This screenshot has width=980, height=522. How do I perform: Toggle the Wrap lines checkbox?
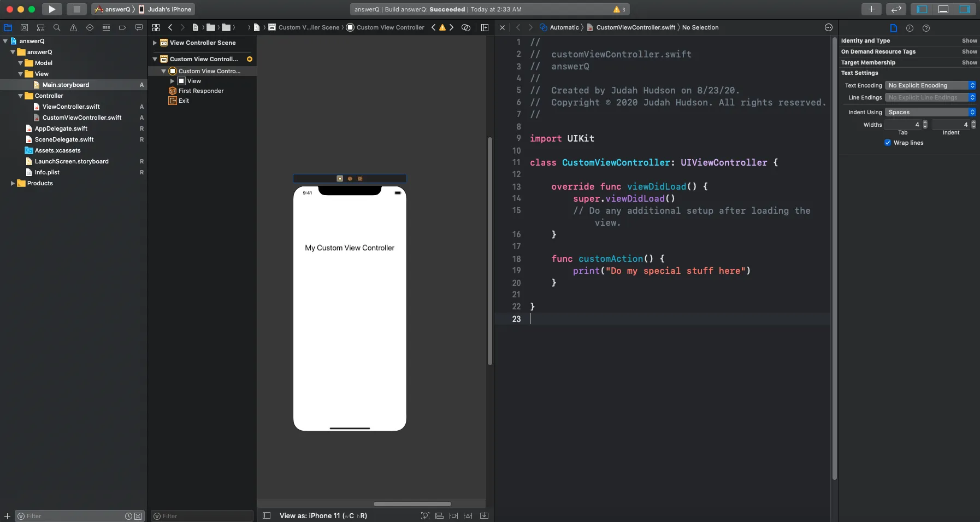(x=888, y=143)
